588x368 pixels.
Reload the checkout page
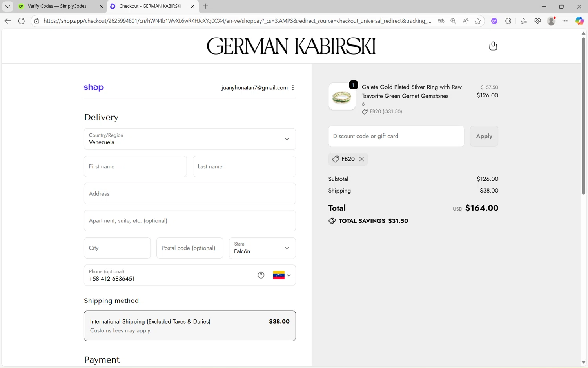[22, 21]
